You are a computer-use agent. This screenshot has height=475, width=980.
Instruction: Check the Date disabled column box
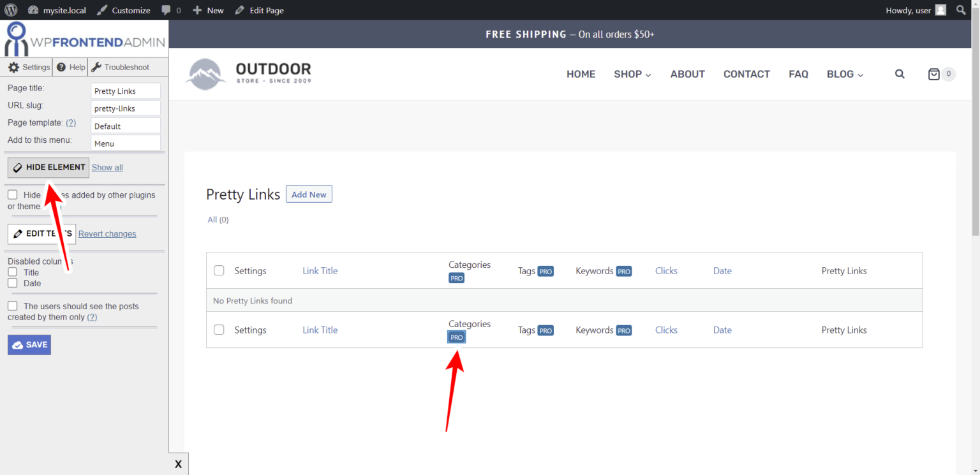(11, 283)
